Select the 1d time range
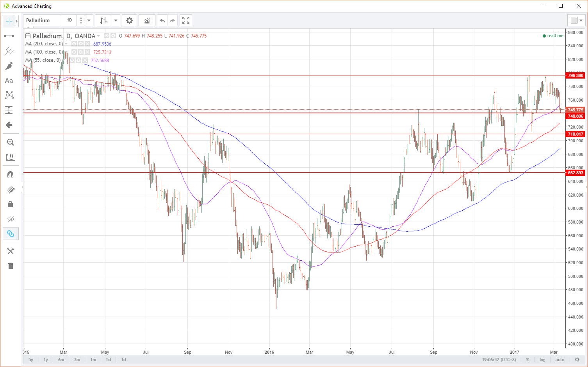The width and height of the screenshot is (588, 367). tap(123, 360)
